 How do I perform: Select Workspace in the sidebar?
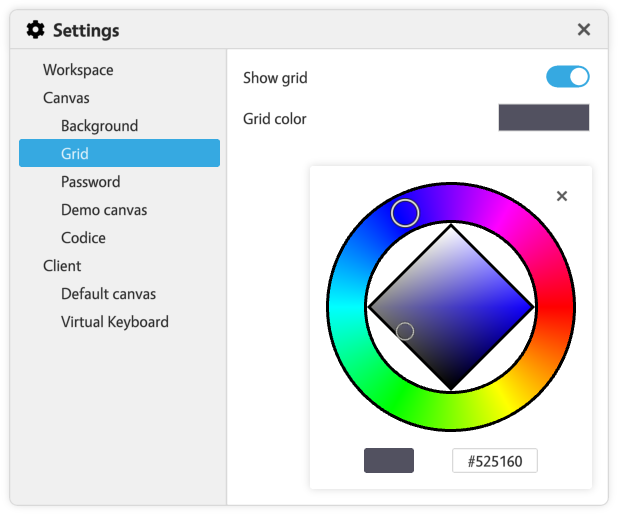tap(78, 70)
